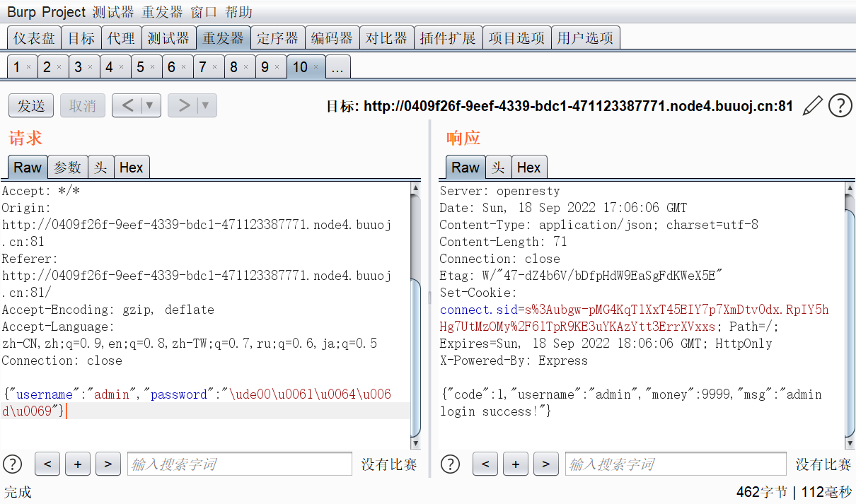Jump to next match in response search
The image size is (856, 504).
546,464
